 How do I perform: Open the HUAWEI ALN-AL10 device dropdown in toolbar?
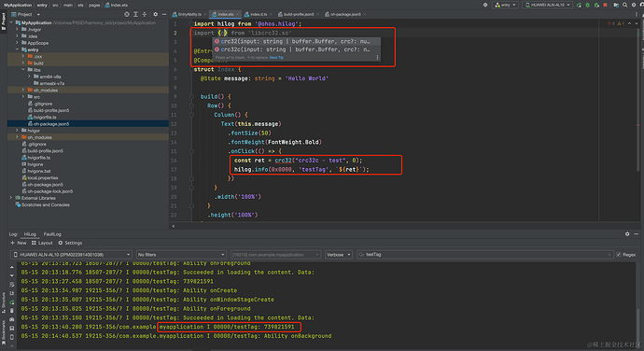point(548,5)
